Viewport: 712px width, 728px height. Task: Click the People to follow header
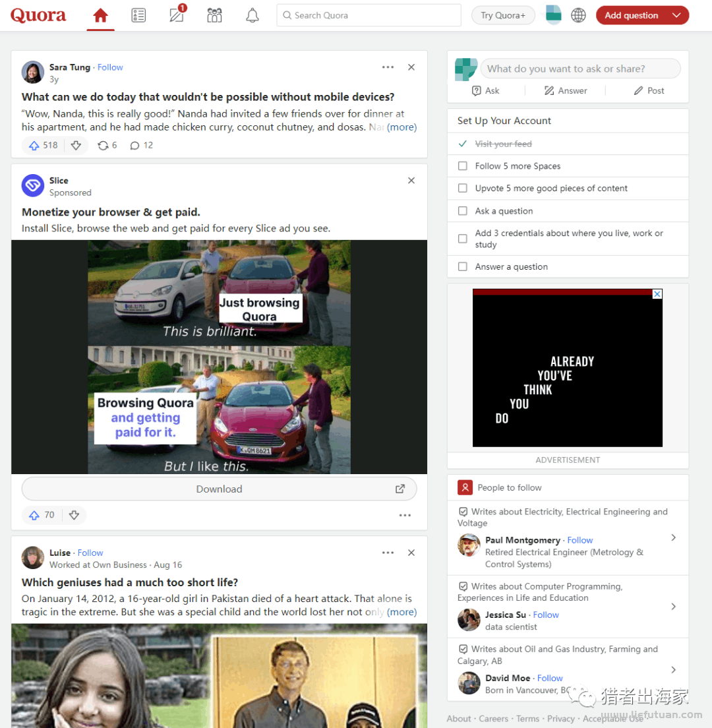point(509,487)
